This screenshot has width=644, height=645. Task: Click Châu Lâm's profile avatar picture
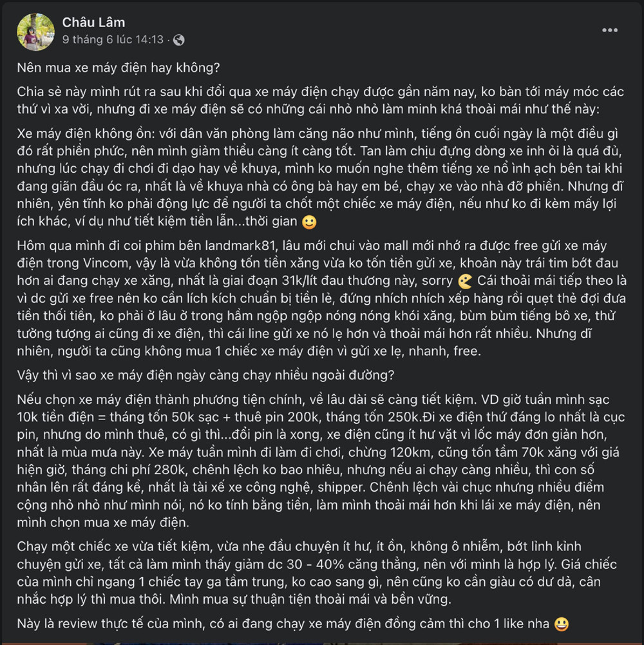pos(36,32)
